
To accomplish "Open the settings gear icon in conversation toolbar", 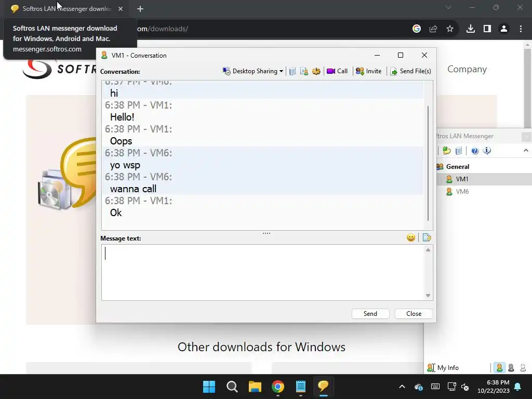I will (316, 71).
